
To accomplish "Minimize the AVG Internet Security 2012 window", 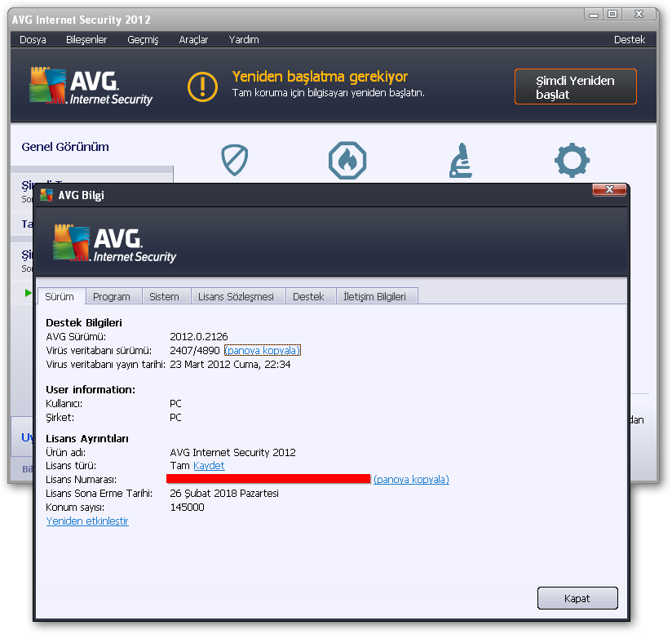I will pyautogui.click(x=594, y=14).
